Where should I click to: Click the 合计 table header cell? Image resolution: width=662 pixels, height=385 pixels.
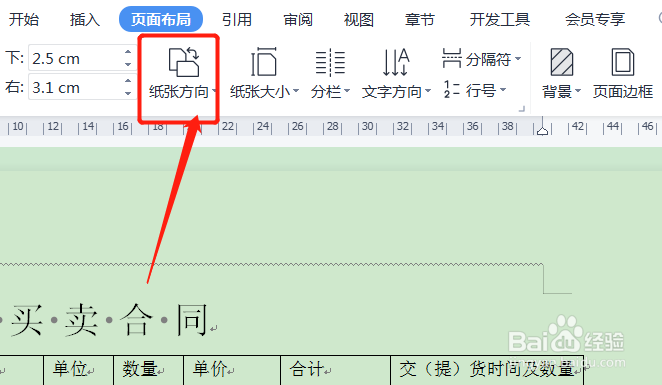(x=336, y=370)
